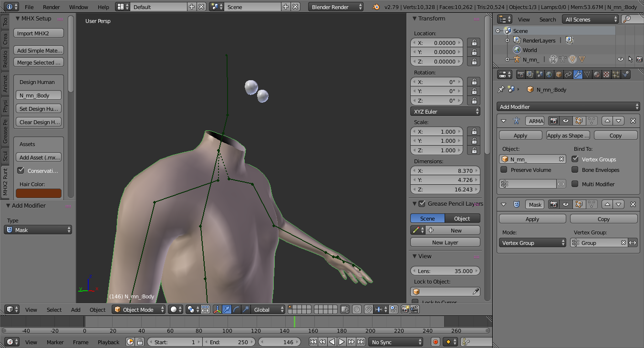The image size is (644, 348).
Task: Click OpenGL render image camera icon
Action: click(405, 309)
